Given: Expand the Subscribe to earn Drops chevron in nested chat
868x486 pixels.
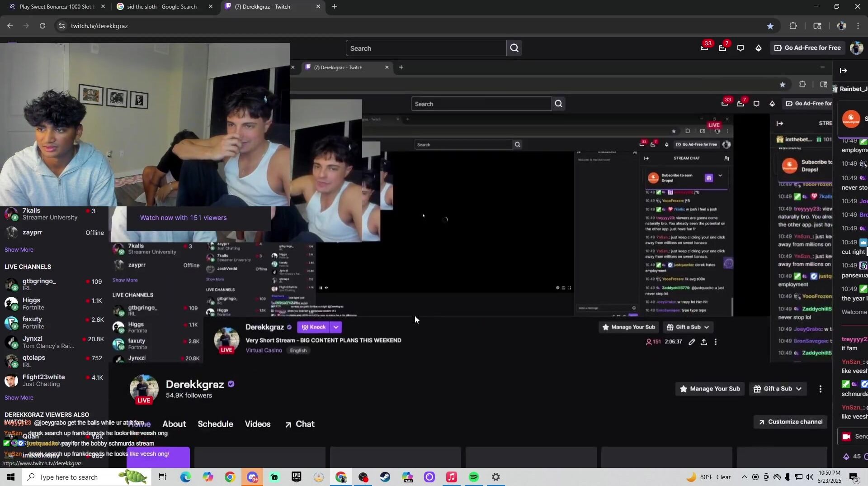Looking at the screenshot, I should coord(720,176).
